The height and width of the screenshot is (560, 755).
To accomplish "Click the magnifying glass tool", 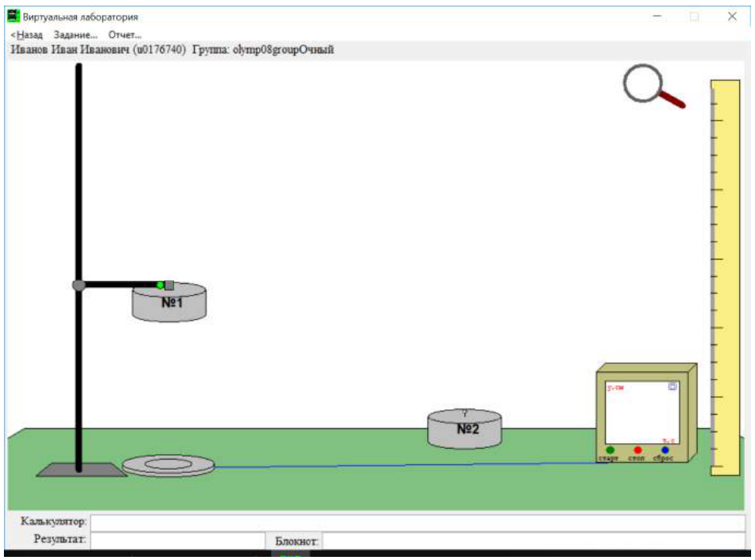I will (x=653, y=86).
